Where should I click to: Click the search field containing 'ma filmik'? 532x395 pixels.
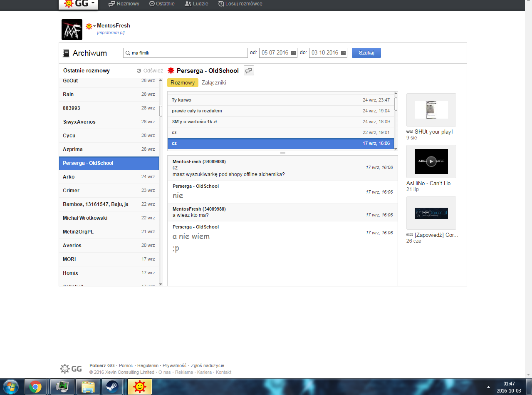(186, 53)
